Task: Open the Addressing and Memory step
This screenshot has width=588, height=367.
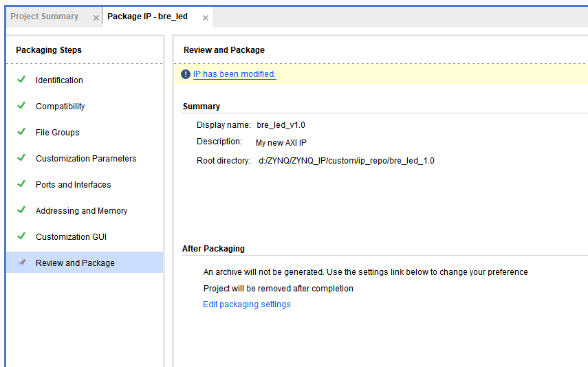Action: point(81,211)
